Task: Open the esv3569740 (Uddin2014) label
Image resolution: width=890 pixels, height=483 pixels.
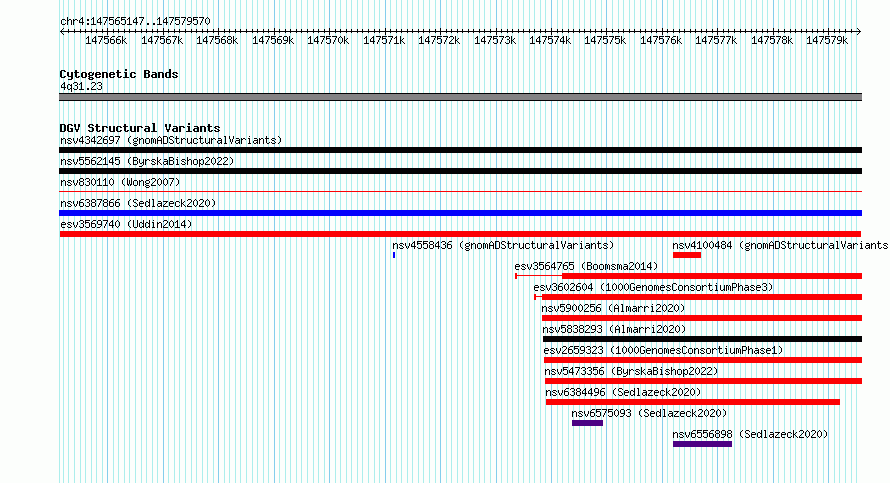Action: 126,224
